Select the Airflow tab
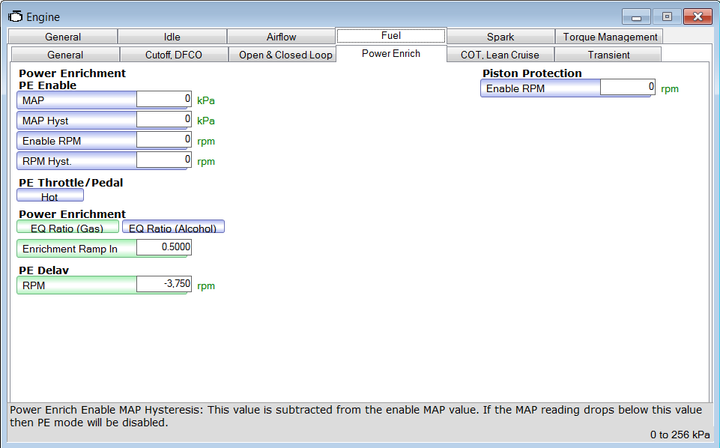Screen dimensions: 720x448 (x=281, y=37)
